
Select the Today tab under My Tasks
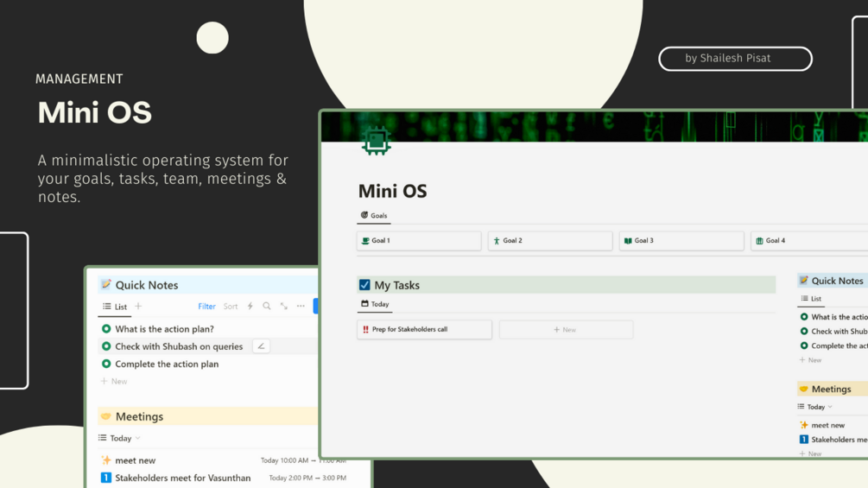pyautogui.click(x=375, y=304)
